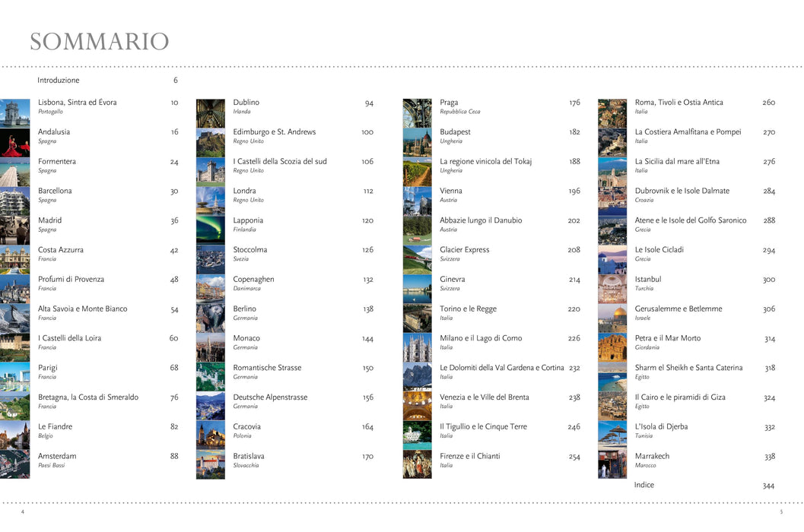The width and height of the screenshot is (804, 532).
Task: Click the Bratislava castle thumbnail
Action: pos(211,464)
